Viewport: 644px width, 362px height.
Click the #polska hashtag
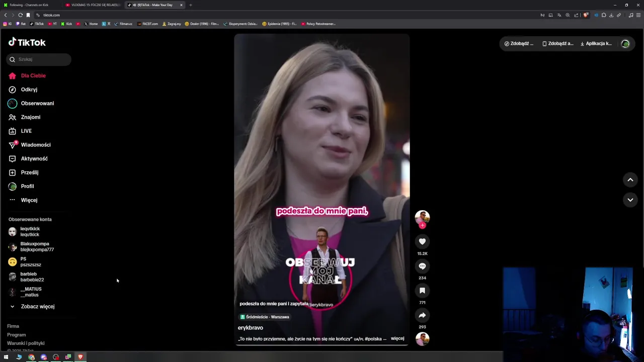pyautogui.click(x=372, y=339)
